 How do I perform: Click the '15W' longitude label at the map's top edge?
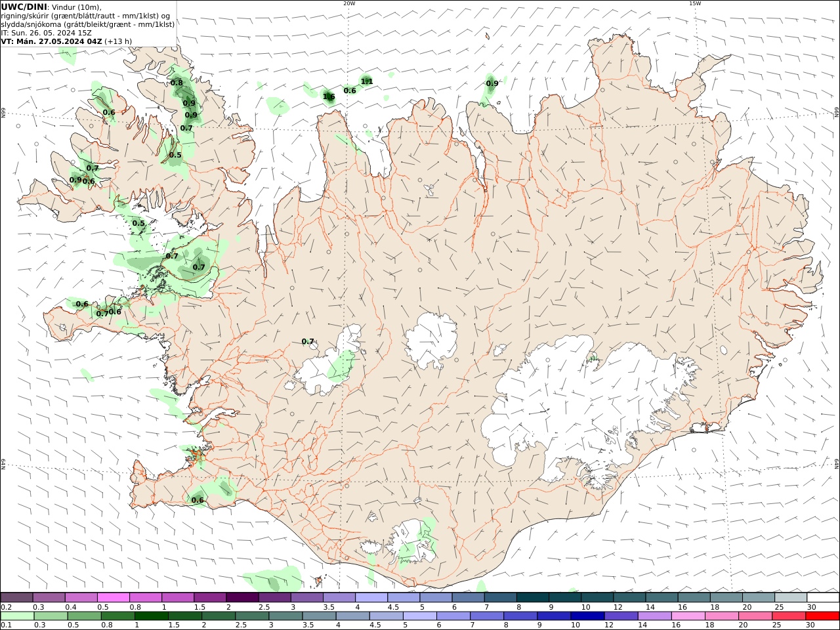pos(695,3)
